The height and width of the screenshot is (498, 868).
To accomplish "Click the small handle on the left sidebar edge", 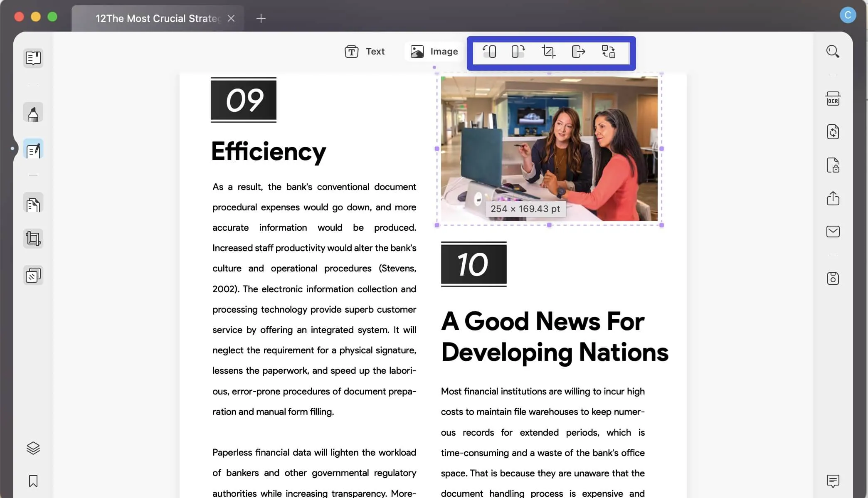I will (x=12, y=148).
